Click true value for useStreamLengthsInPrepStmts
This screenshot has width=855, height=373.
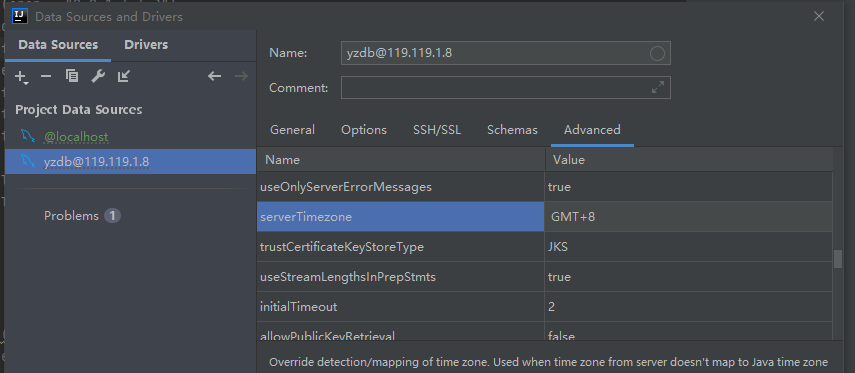[689, 277]
